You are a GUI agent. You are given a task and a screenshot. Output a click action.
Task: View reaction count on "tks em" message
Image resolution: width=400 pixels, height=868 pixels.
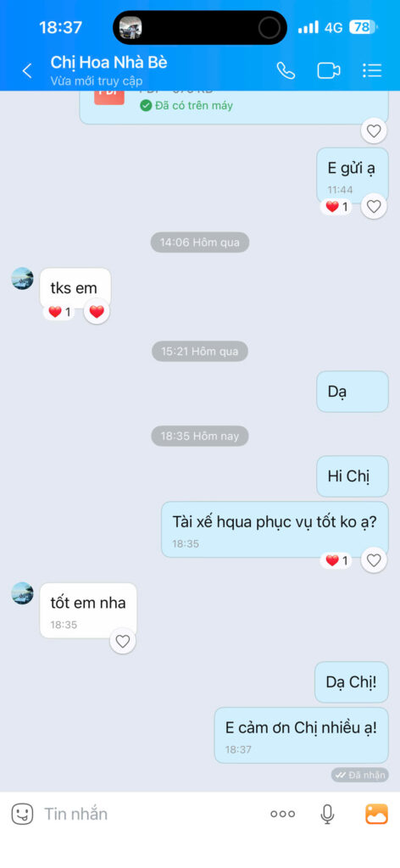pyautogui.click(x=59, y=312)
